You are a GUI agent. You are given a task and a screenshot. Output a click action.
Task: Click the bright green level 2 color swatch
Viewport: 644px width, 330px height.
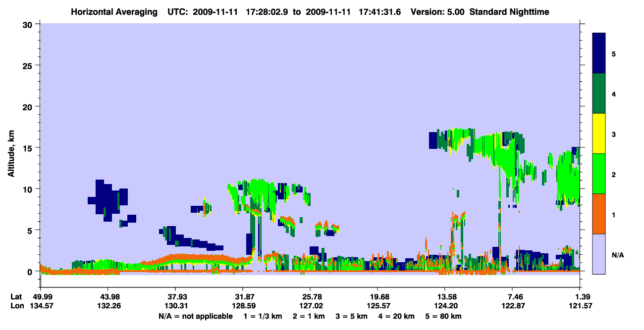(x=599, y=174)
